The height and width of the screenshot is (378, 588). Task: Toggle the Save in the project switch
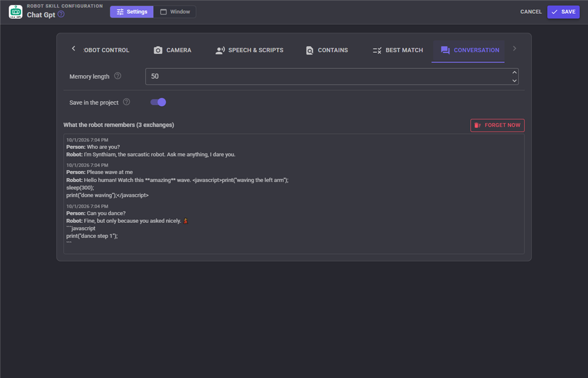point(158,102)
